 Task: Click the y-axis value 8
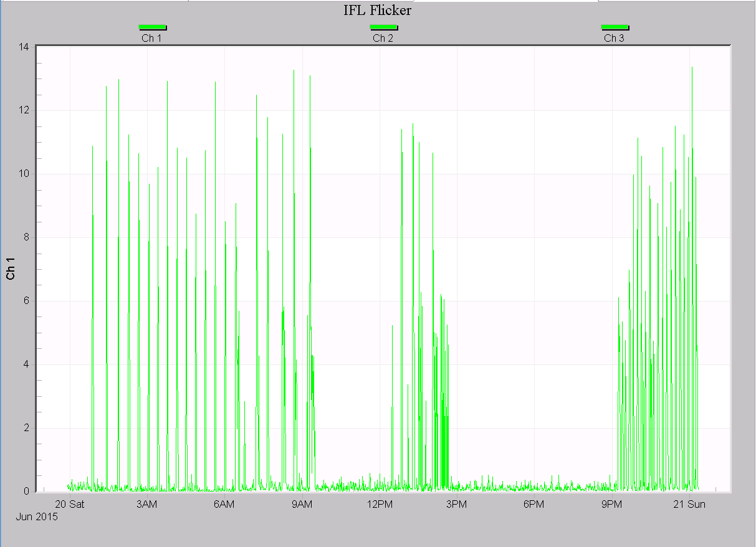26,237
